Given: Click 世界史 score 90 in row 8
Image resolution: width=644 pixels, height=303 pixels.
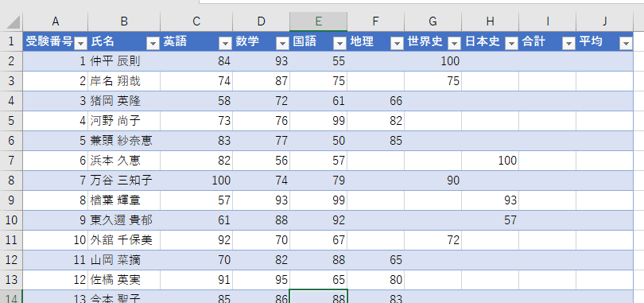Looking at the screenshot, I should click(433, 181).
